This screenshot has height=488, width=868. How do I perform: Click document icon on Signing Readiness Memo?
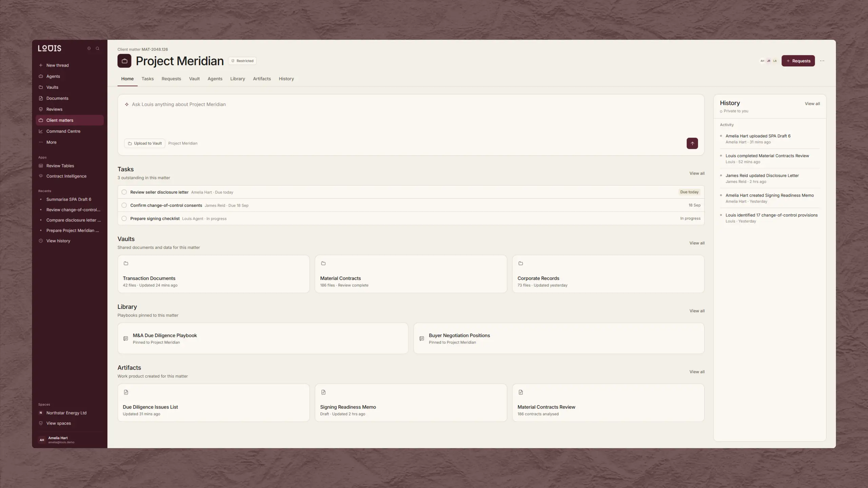(x=323, y=392)
